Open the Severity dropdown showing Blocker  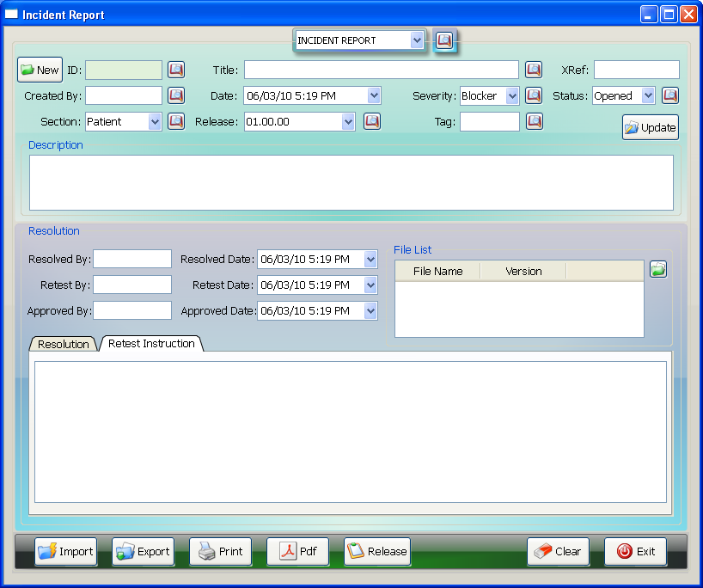tap(512, 95)
